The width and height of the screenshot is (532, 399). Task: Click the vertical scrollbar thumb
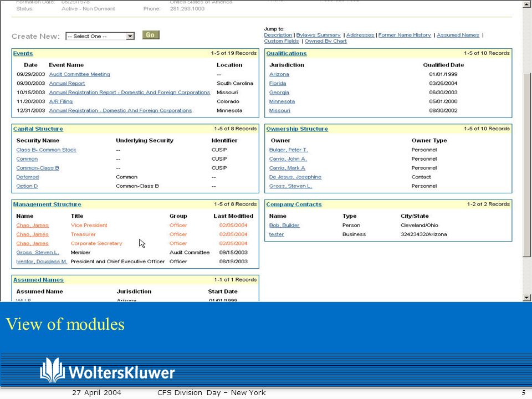526,165
